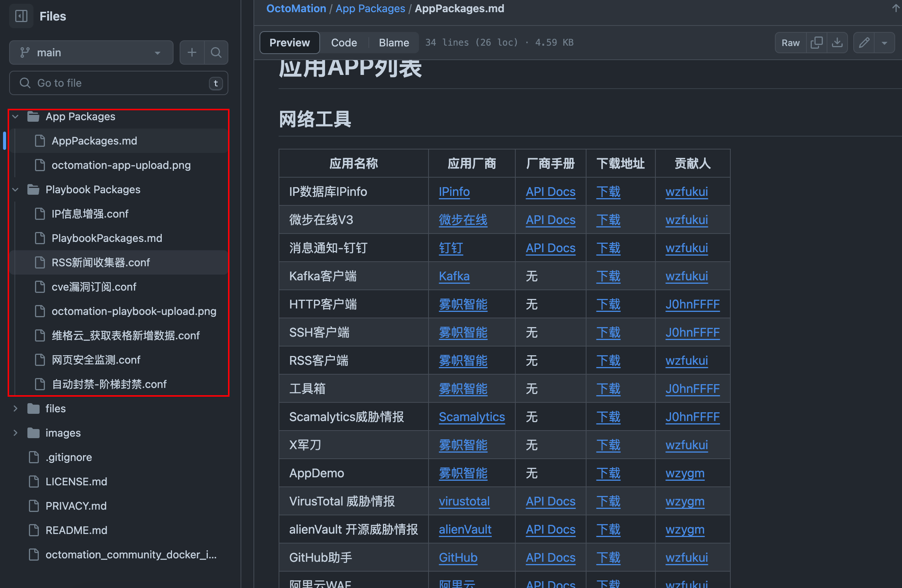
Task: Click the Raw button
Action: tap(790, 43)
